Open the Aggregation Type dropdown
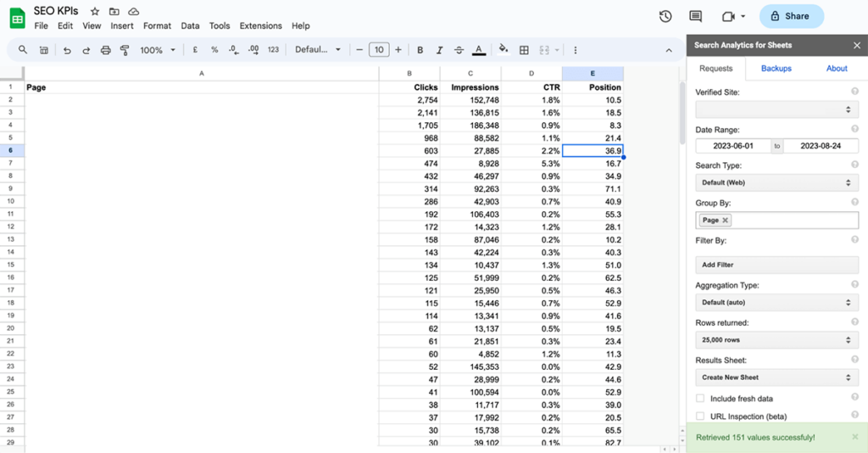 [776, 302]
